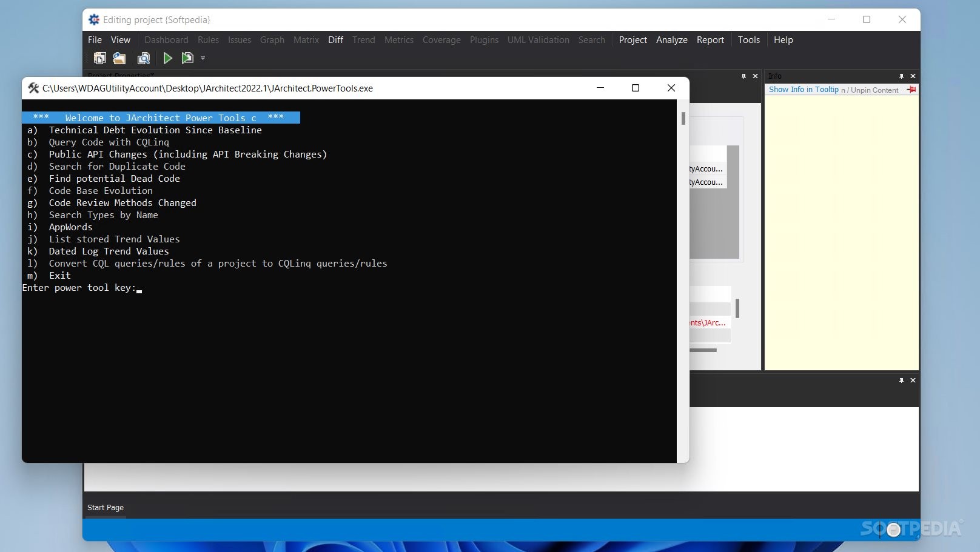This screenshot has width=980, height=552.
Task: Click the Code Review Methods Changed line
Action: click(x=112, y=203)
